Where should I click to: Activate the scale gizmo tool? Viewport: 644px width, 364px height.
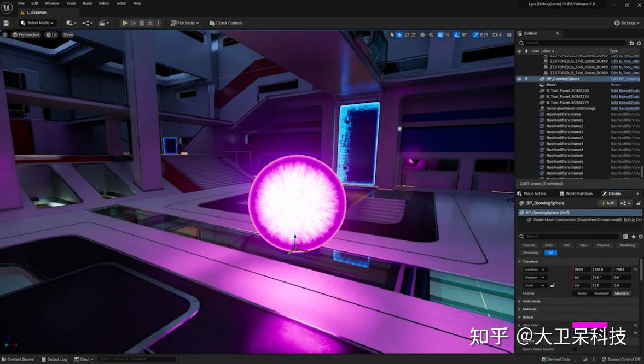[413, 35]
